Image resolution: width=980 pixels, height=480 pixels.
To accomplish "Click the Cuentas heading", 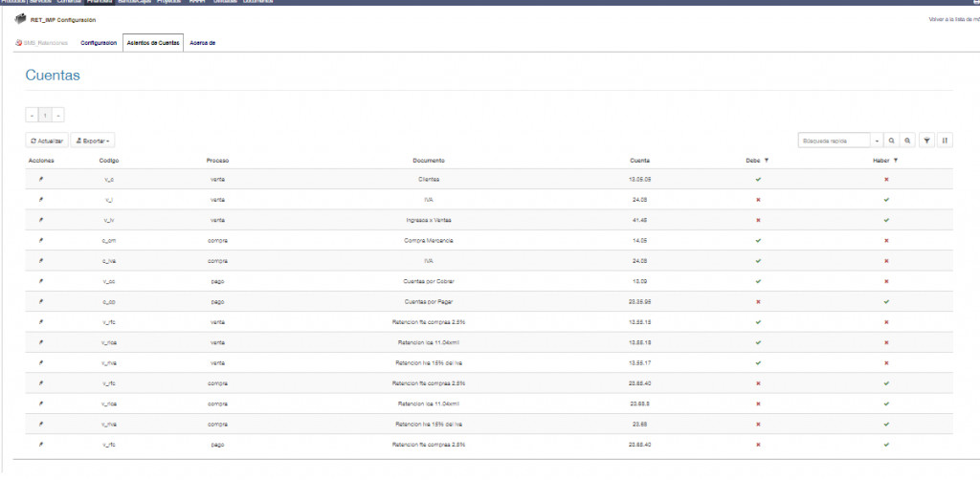I will [53, 76].
